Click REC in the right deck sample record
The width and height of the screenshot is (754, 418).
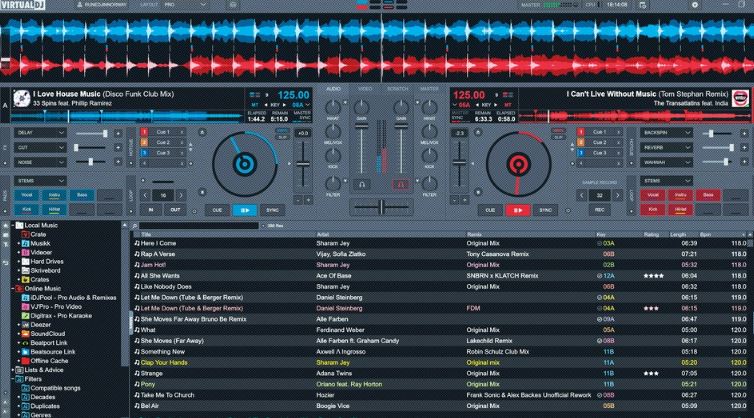click(599, 210)
